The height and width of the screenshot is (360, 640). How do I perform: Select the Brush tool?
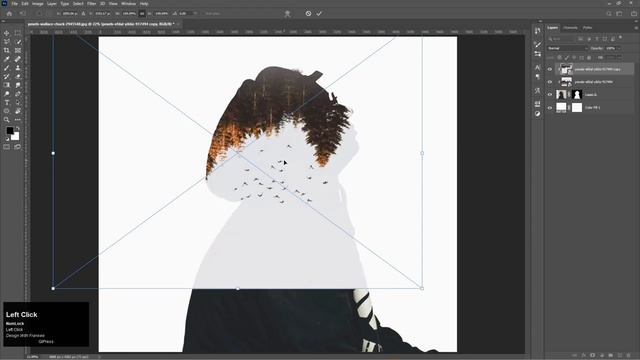pos(7,68)
